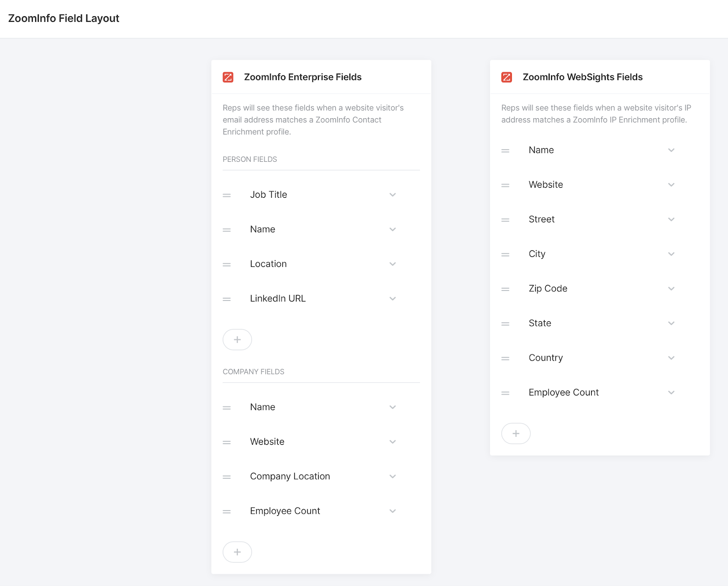Open the State field chevron
Screen dimensions: 728x586
[671, 323]
